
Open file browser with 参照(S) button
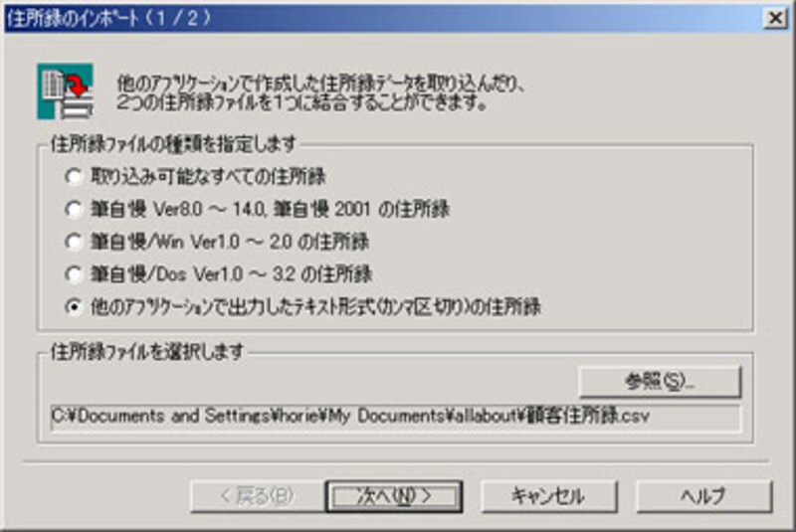(x=660, y=382)
